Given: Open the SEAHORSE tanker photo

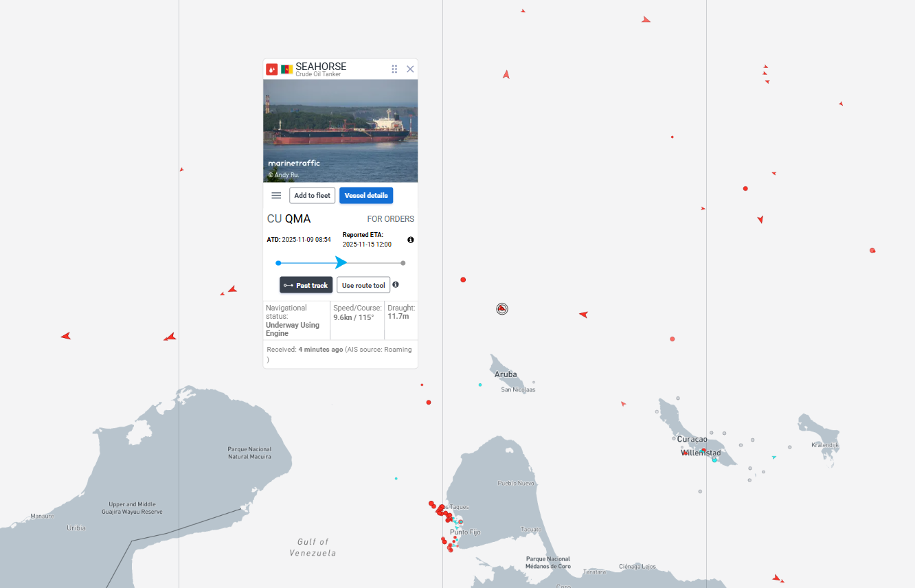Looking at the screenshot, I should [340, 131].
